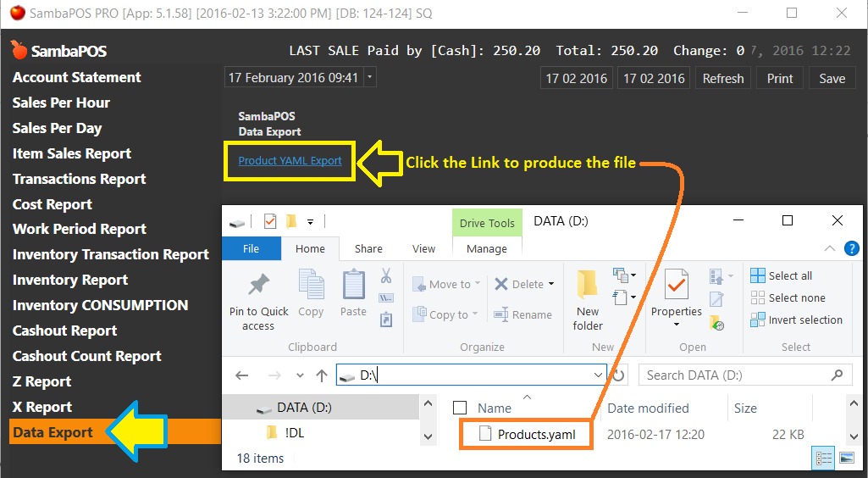Click the Search DATA (D:) box

coord(744,375)
